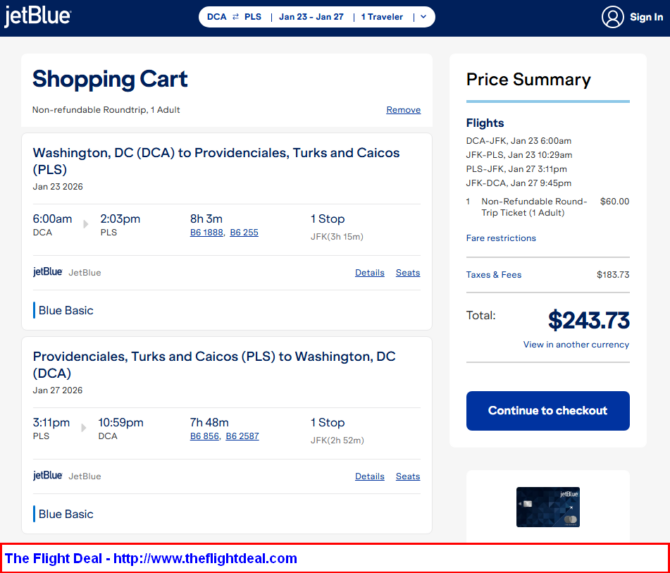Open flight B6 1888 info link
Screen dimensions: 670x573
(x=207, y=232)
